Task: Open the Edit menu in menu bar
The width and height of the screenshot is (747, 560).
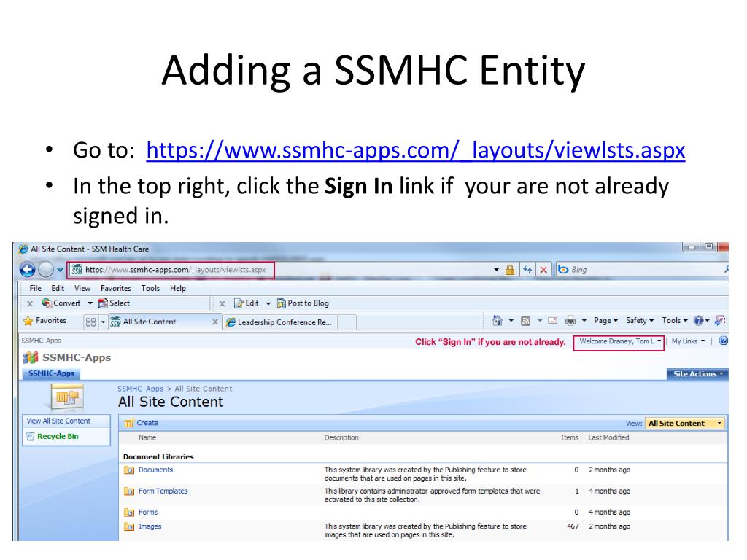Action: pyautogui.click(x=58, y=288)
